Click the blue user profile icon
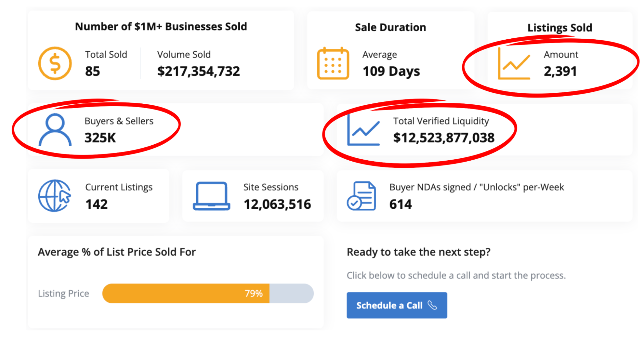644x341 pixels. click(55, 130)
